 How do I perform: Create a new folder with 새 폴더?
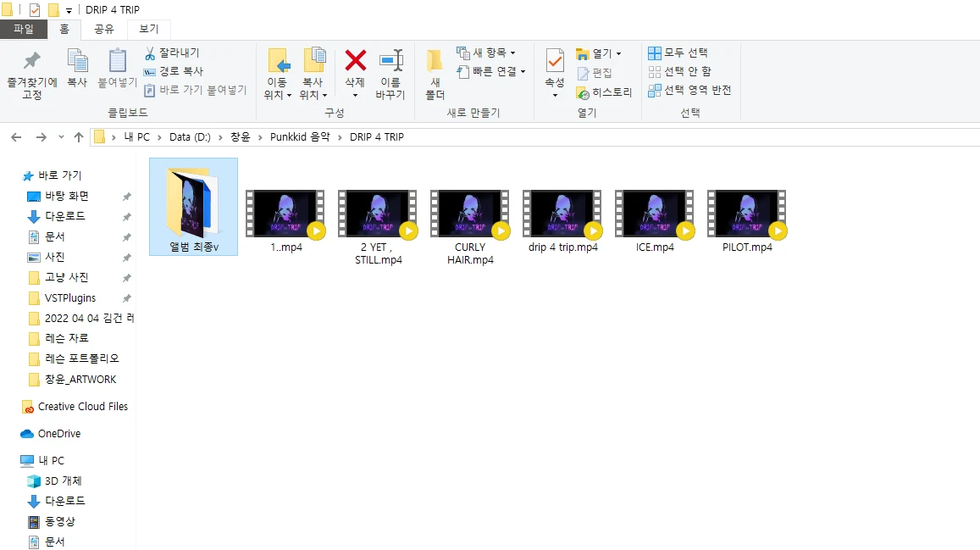[x=435, y=74]
